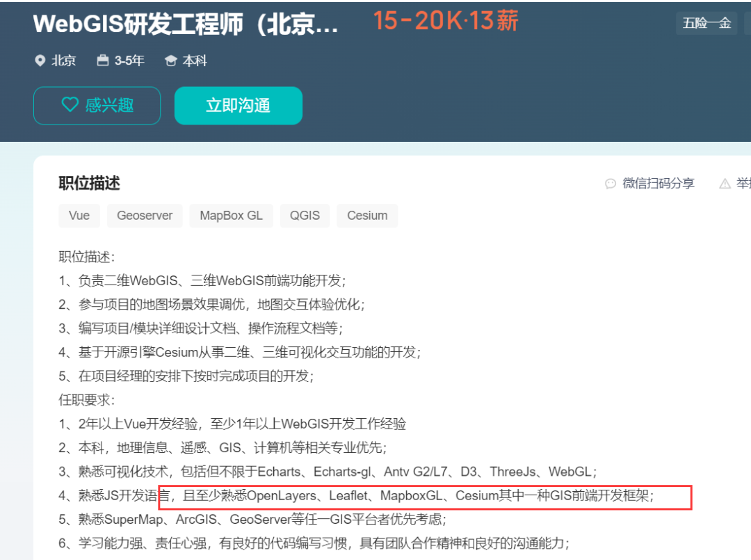The image size is (751, 560).
Task: Click line 负责二维WebGIS、三维WebGIS前端功能开发
Action: pyautogui.click(x=202, y=281)
